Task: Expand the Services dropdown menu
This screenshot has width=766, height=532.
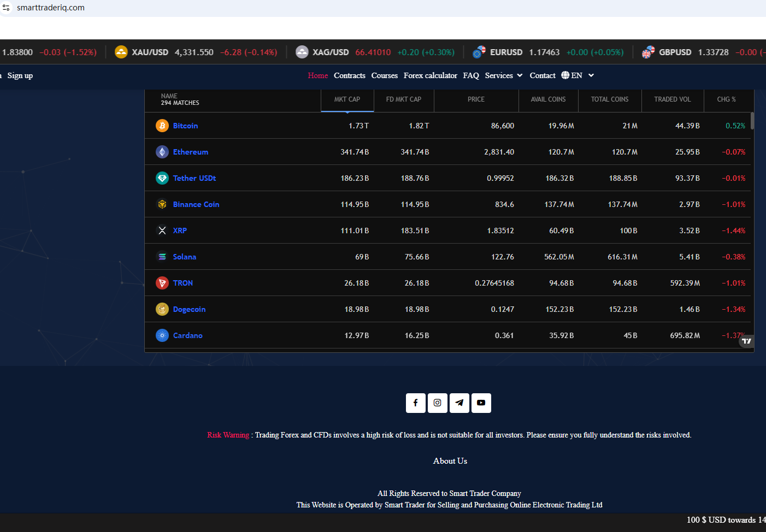Action: 504,75
